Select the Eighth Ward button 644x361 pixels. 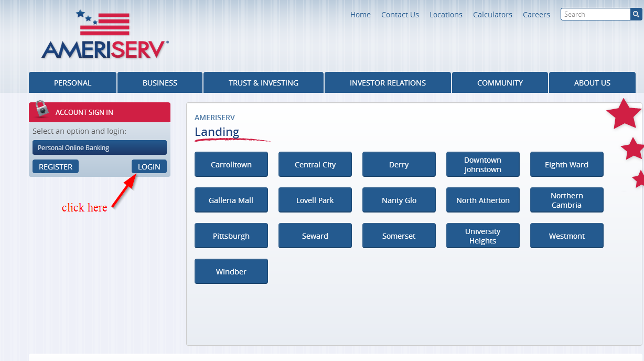pyautogui.click(x=567, y=164)
